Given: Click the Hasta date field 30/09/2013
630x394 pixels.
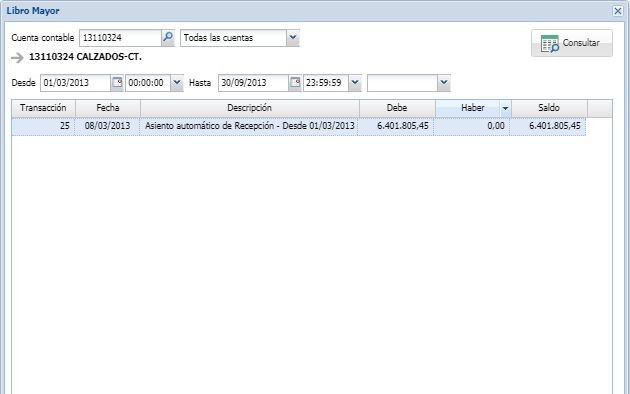Looking at the screenshot, I should [254, 83].
